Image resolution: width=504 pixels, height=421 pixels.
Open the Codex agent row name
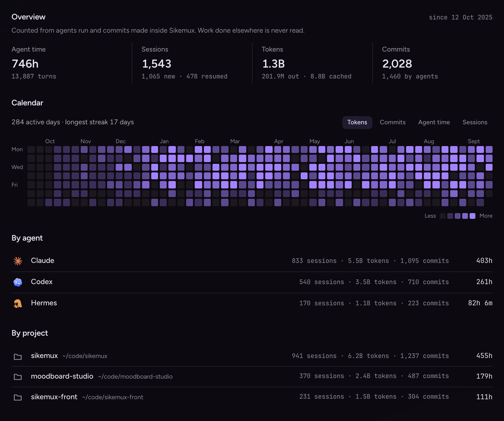point(42,282)
